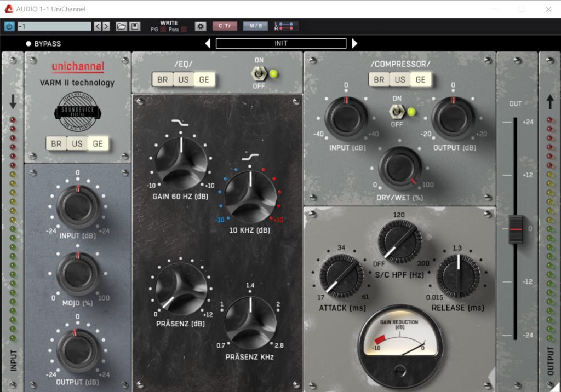Select US model in Compressor section

tap(399, 79)
